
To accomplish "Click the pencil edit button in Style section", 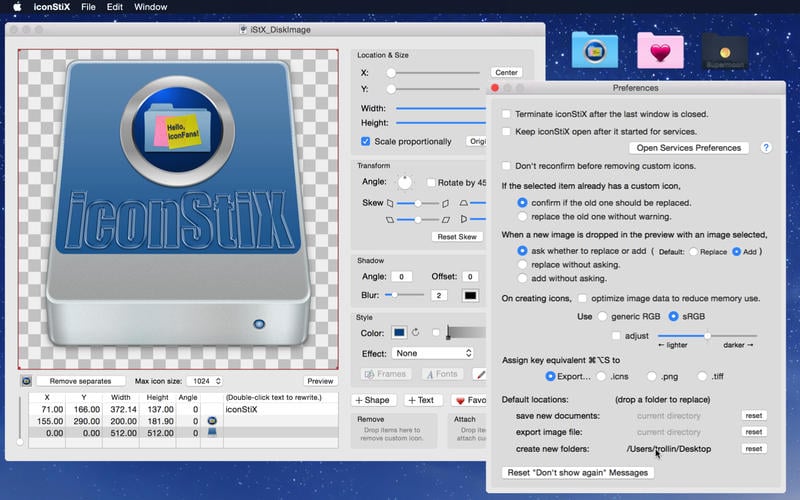I will point(480,374).
